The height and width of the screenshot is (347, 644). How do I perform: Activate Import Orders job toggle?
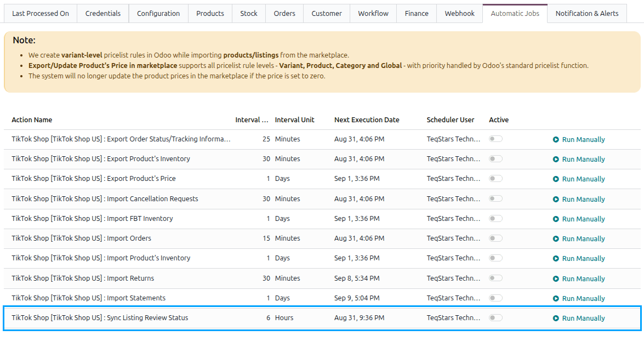[x=495, y=238]
